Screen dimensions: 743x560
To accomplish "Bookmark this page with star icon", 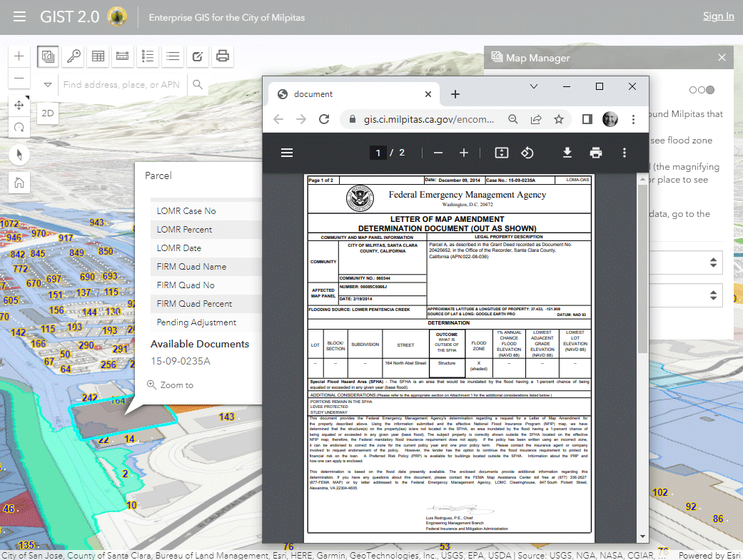I will click(559, 119).
